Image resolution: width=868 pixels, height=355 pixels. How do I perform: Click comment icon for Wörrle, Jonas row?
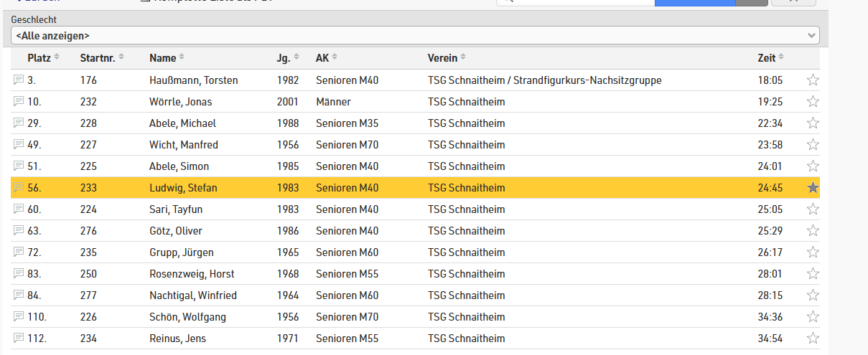pos(19,102)
